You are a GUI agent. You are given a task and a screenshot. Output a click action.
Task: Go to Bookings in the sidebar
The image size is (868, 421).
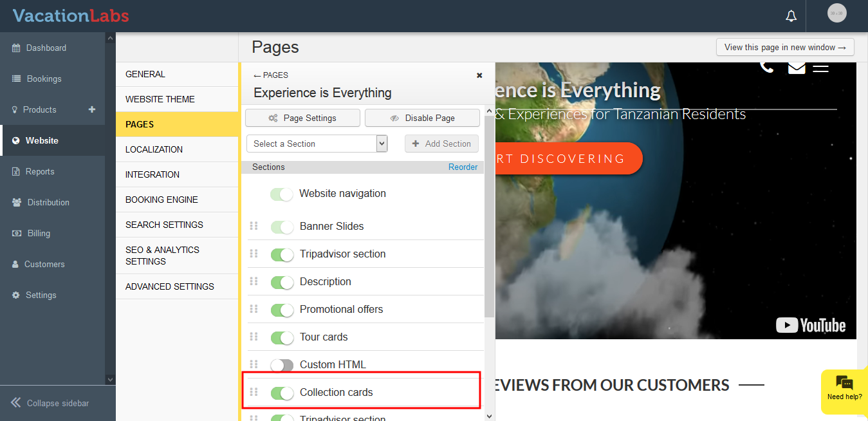click(x=44, y=79)
